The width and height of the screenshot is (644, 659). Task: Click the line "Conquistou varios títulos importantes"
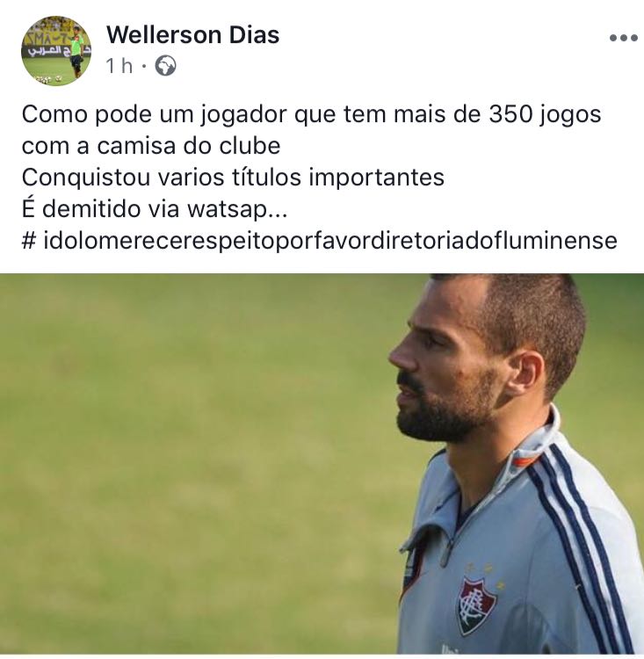(233, 177)
